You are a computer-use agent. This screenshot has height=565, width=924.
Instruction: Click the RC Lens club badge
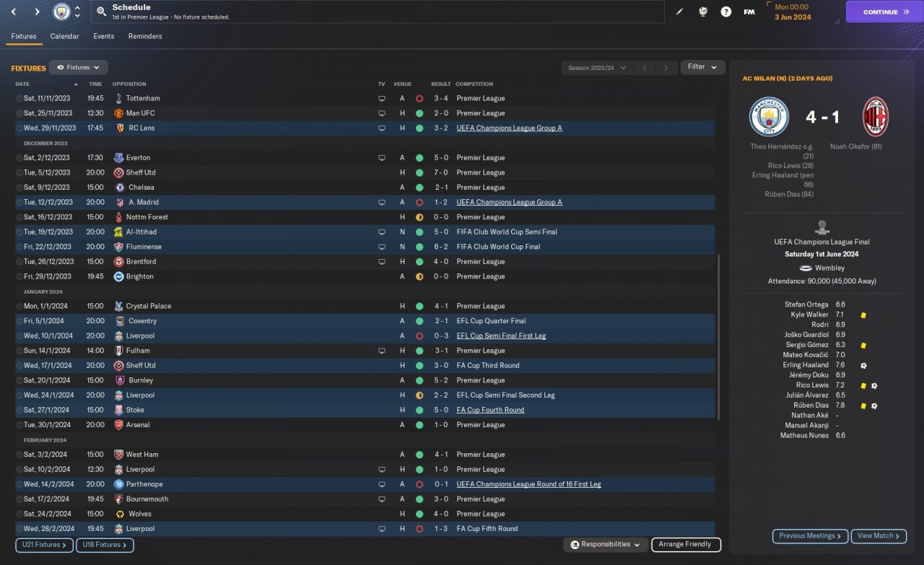tap(120, 128)
